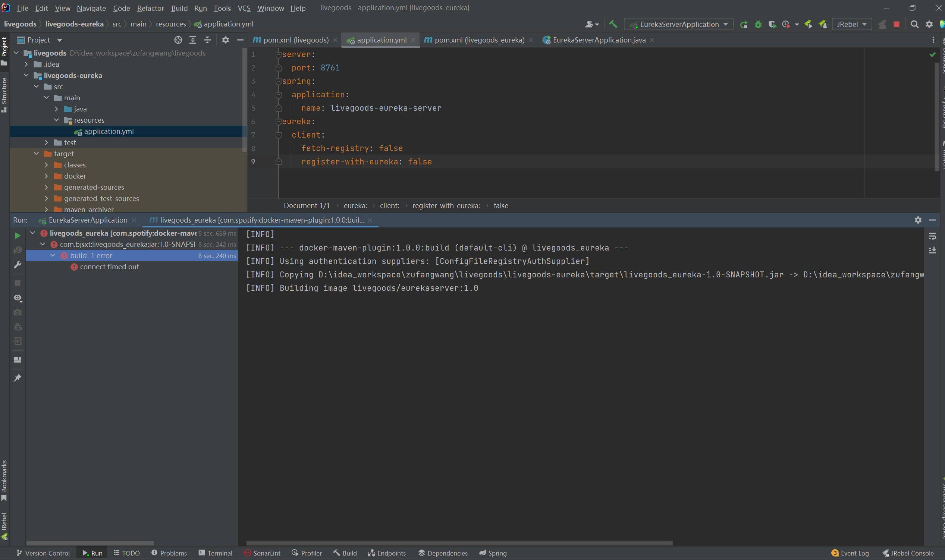
Task: Select opened file locate target icon in Project panel
Action: point(178,40)
